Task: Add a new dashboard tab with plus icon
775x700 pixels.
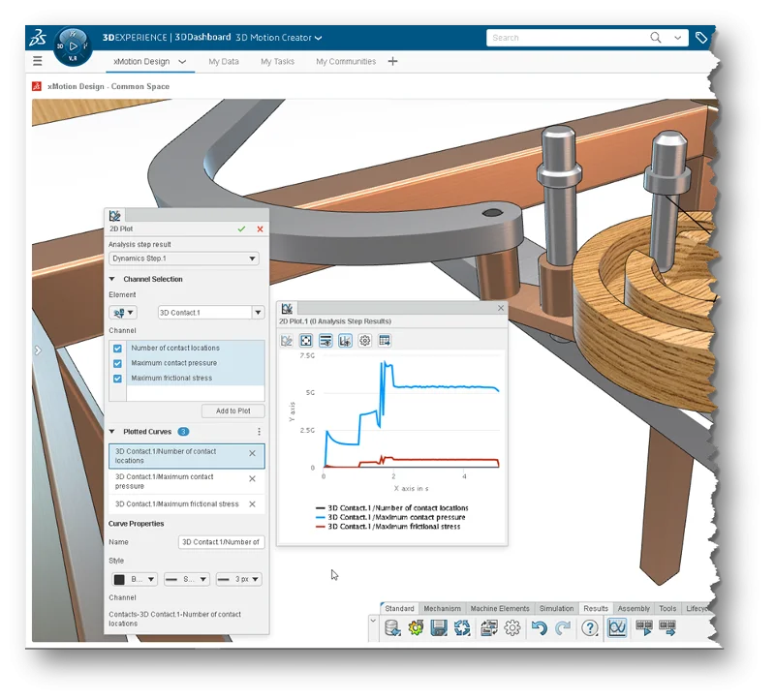Action: 393,61
